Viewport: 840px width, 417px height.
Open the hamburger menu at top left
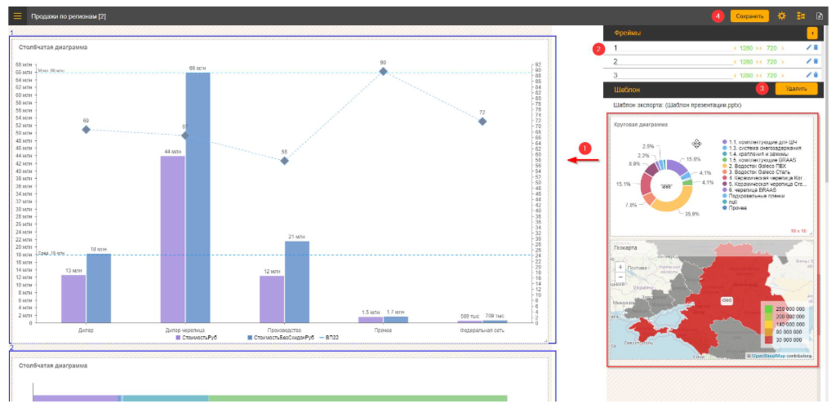(17, 17)
